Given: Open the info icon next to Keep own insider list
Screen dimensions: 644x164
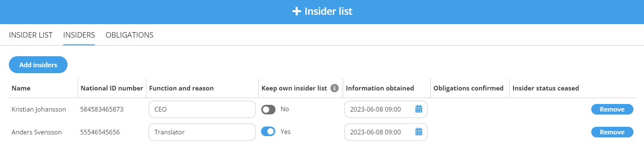Looking at the screenshot, I should (x=335, y=88).
